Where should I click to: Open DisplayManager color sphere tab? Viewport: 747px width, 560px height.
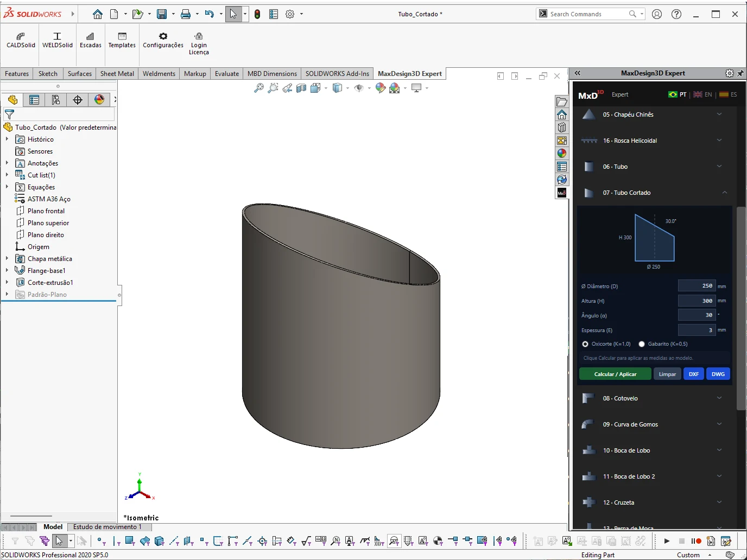(99, 100)
